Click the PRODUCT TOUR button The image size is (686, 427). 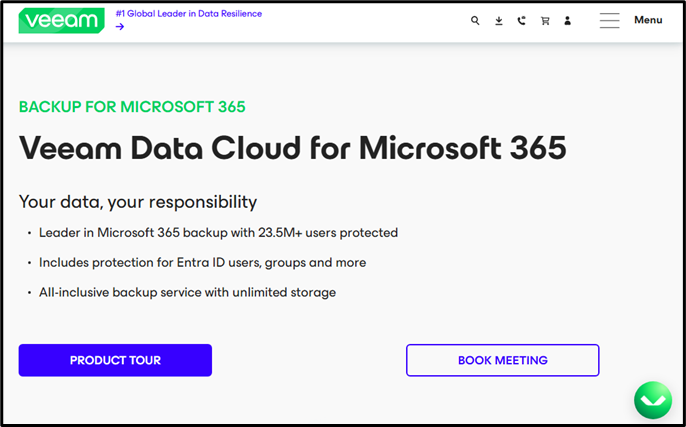(x=115, y=360)
